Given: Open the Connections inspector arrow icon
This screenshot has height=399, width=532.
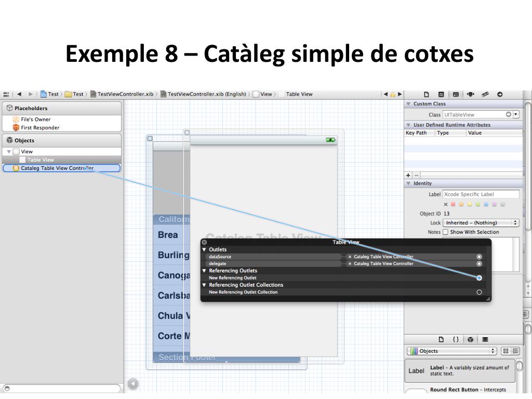Looking at the screenshot, I should [x=500, y=95].
